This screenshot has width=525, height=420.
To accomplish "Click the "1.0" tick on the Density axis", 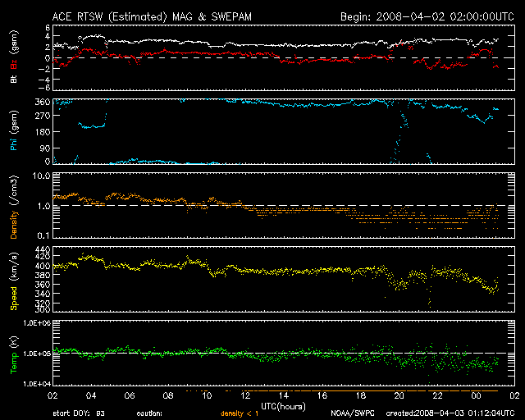I will (43, 206).
